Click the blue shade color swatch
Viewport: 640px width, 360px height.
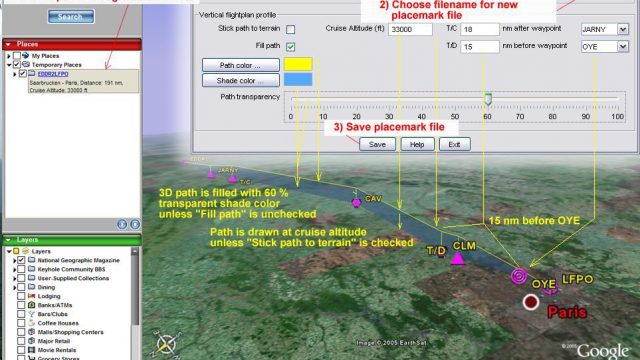click(298, 79)
